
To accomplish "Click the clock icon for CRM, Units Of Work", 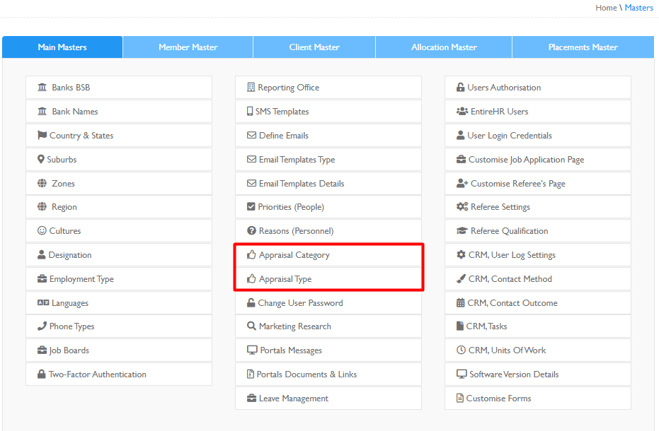I will 461,350.
